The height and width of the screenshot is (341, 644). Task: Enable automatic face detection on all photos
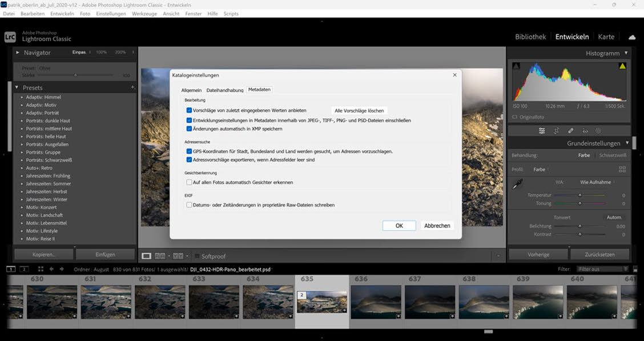coord(189,182)
